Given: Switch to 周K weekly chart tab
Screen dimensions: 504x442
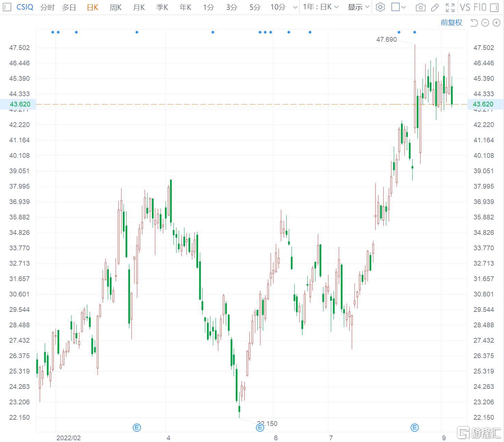Looking at the screenshot, I should click(x=116, y=7).
